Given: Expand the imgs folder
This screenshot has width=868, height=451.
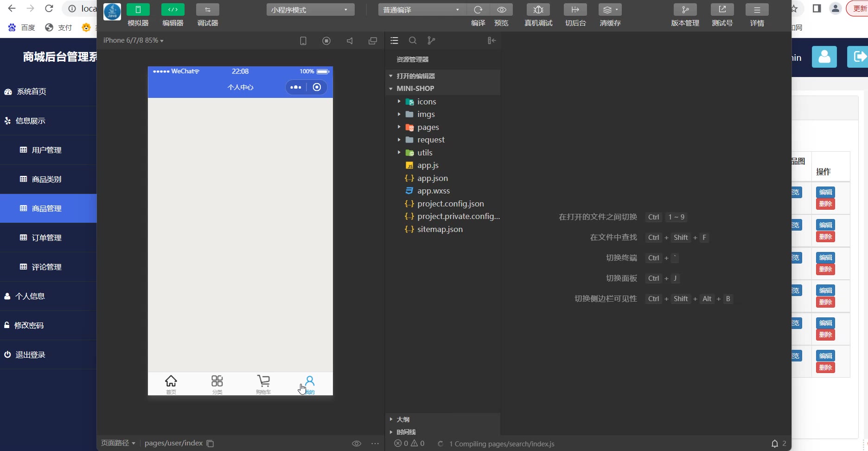Looking at the screenshot, I should (x=443, y=114).
